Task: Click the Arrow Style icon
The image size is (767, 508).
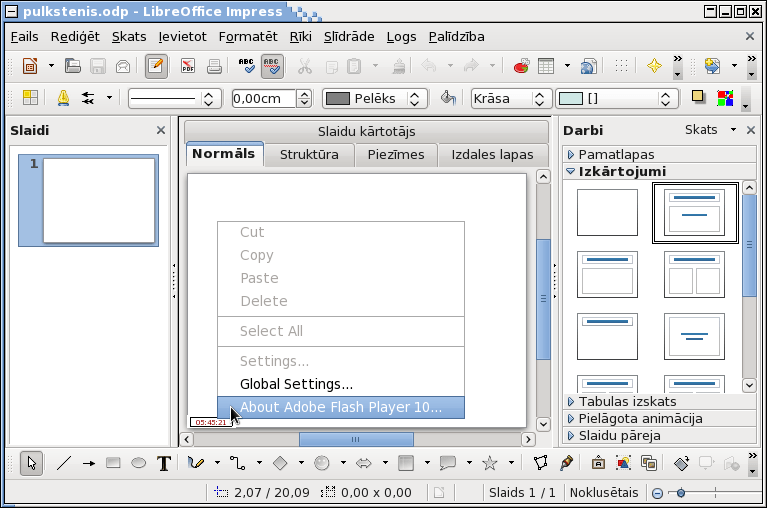Action: pyautogui.click(x=88, y=98)
